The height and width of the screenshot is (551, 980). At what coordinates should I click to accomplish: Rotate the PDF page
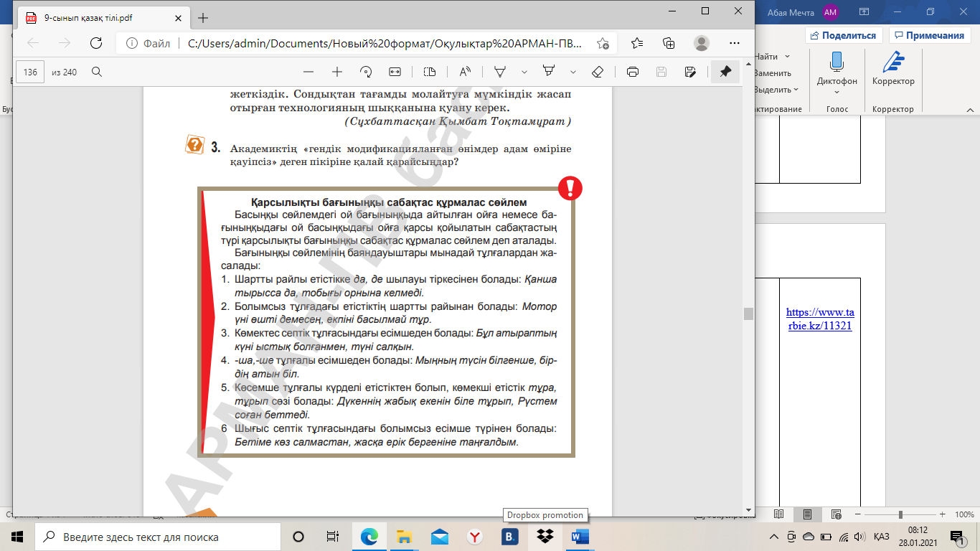[x=366, y=72]
